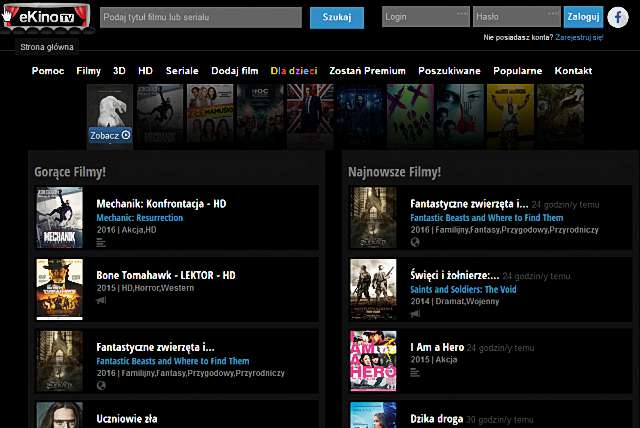This screenshot has height=428, width=640.
Task: Click the Bone Tomahawk poster thumbnail
Action: point(60,289)
